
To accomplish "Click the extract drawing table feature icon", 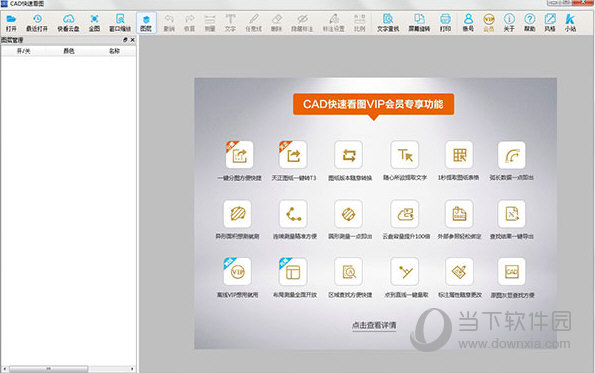I will coord(459,155).
